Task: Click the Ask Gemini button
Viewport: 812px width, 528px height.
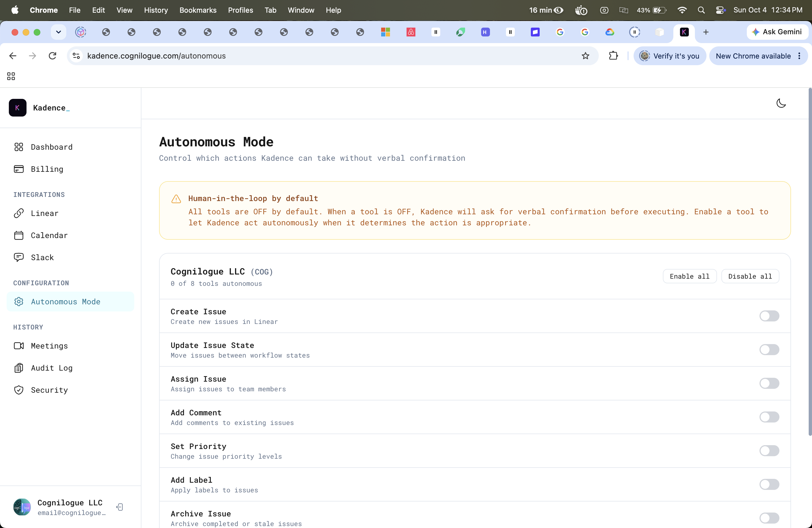Action: click(777, 32)
